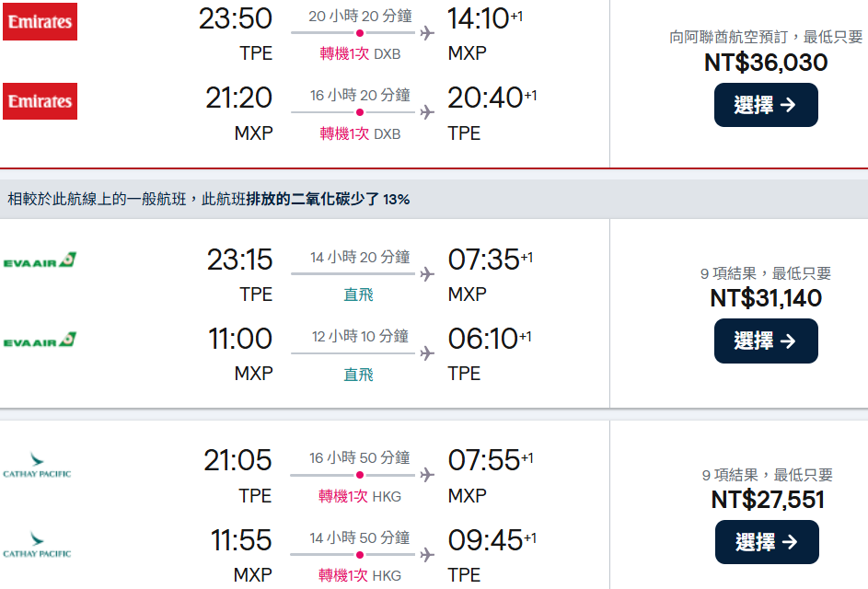868x589 pixels.
Task: Click the 直飛 label on the 23:15 flight
Action: (x=359, y=294)
